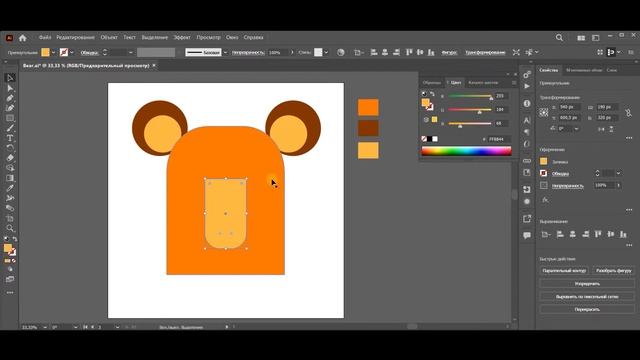The height and width of the screenshot is (360, 640).
Task: Open the Home screen icon
Action: tap(23, 38)
